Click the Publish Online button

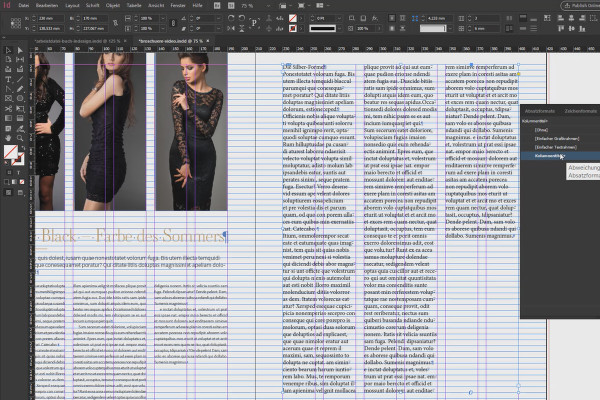pyautogui.click(x=580, y=5)
